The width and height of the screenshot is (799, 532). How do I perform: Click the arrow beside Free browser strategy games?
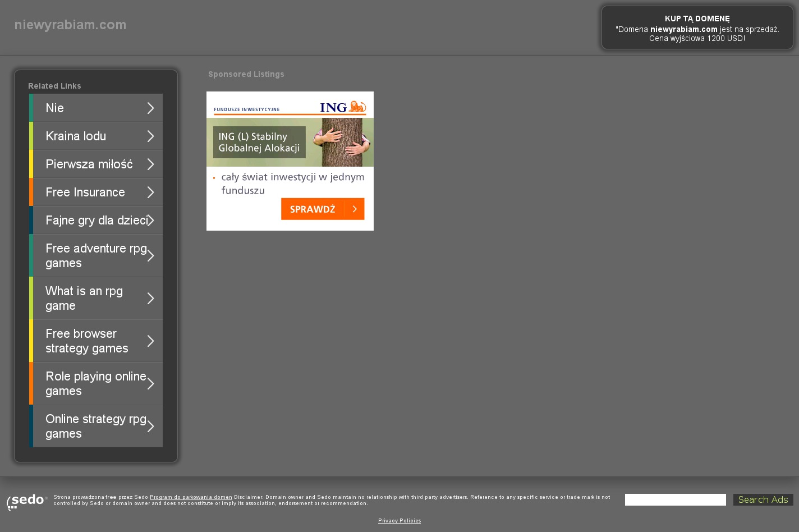[150, 341]
